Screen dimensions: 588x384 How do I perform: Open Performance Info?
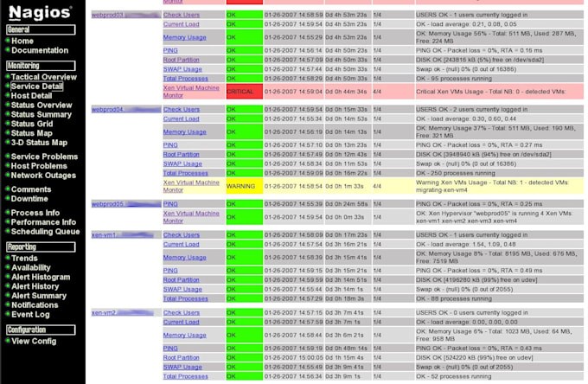(x=43, y=222)
